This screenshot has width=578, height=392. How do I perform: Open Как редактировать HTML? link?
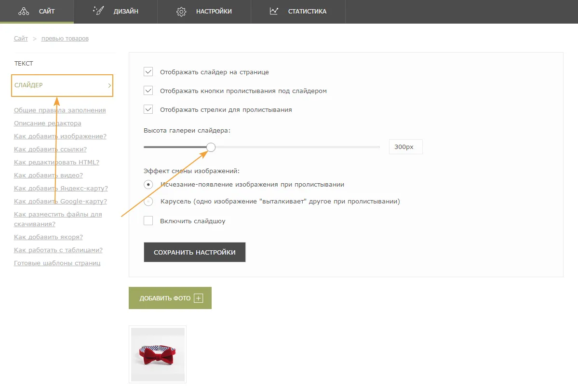56,162
